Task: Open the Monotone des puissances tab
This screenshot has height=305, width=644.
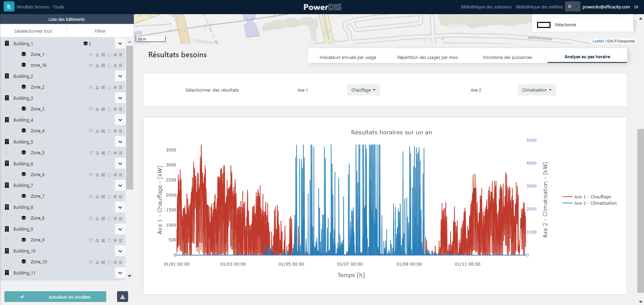Action: click(507, 57)
